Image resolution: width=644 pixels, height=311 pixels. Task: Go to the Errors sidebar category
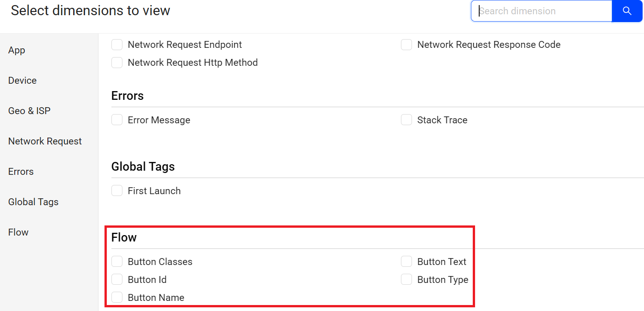point(21,172)
